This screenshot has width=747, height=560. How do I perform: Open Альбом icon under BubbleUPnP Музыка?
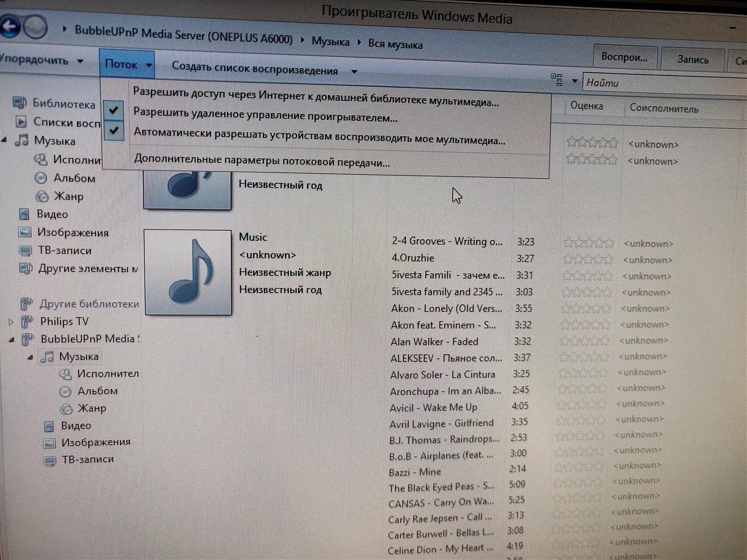coord(66,391)
